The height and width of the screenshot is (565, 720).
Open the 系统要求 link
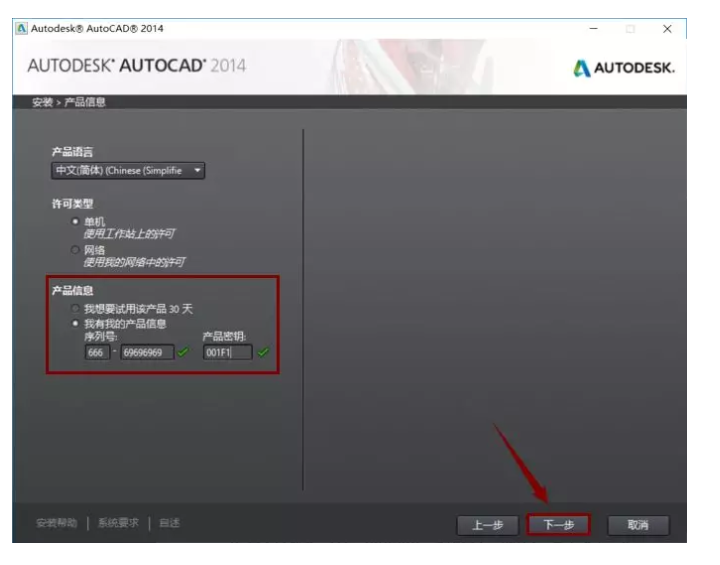[118, 523]
